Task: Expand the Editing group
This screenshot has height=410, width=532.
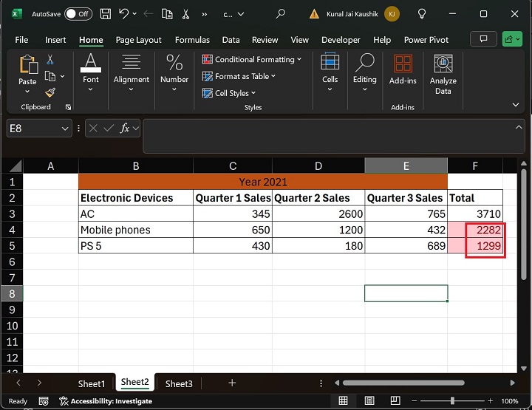Action: tap(365, 72)
